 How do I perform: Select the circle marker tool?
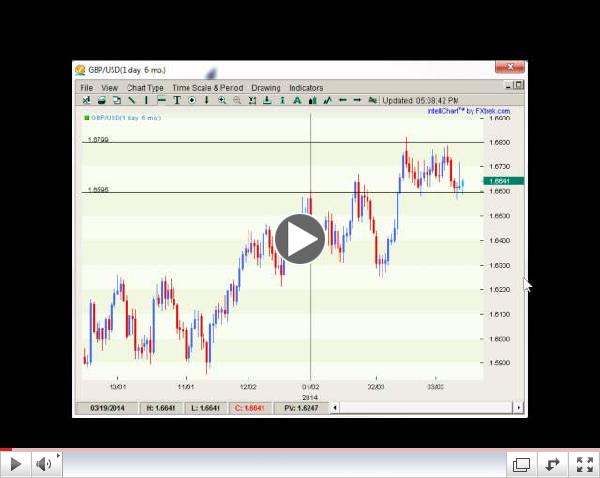pos(192,100)
